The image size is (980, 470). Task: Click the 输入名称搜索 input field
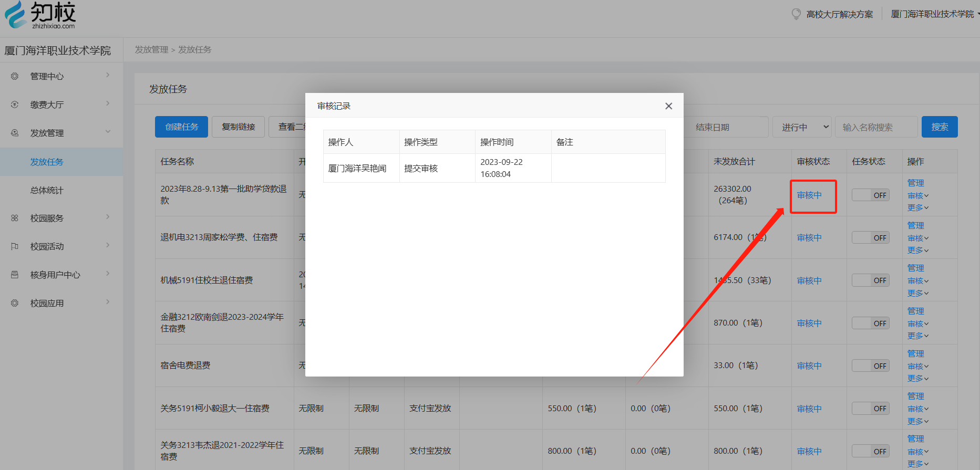pos(876,127)
